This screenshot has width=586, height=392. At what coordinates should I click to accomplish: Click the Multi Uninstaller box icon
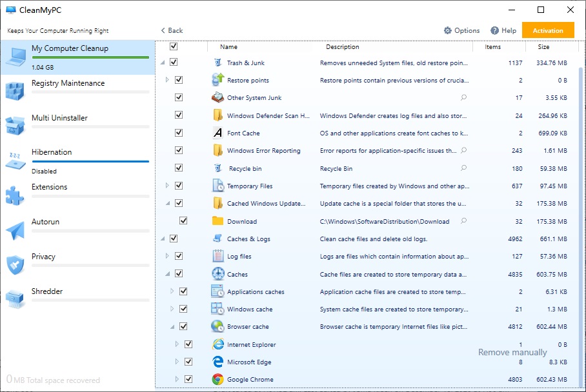pyautogui.click(x=15, y=126)
